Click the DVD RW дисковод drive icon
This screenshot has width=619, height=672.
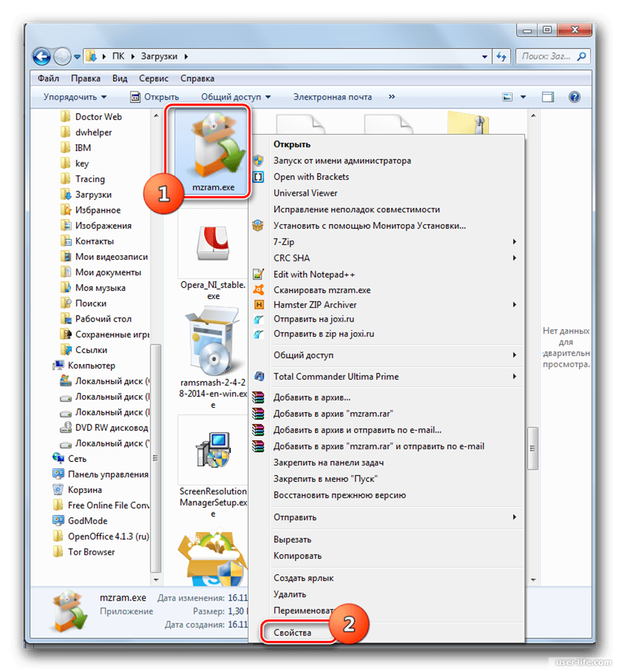pos(66,428)
